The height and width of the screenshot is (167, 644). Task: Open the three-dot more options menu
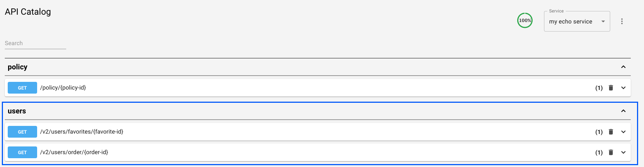[x=622, y=21]
